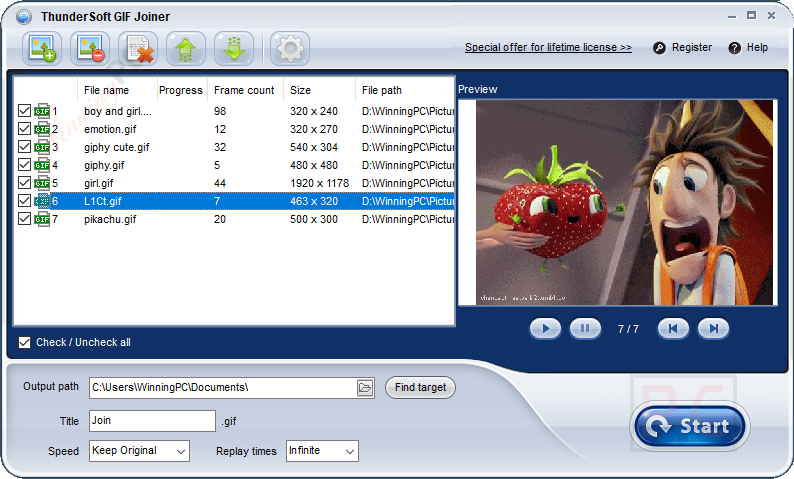Open settings with the gear icon
This screenshot has width=794, height=479.
coord(290,49)
